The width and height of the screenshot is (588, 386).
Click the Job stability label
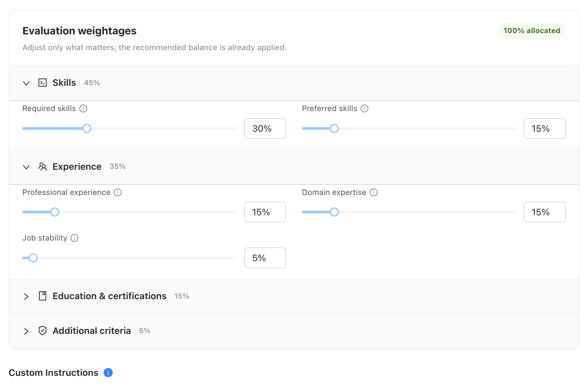pos(45,238)
